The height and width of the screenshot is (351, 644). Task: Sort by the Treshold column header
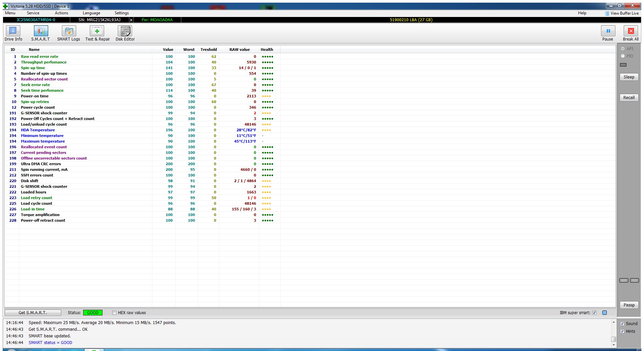pyautogui.click(x=209, y=50)
